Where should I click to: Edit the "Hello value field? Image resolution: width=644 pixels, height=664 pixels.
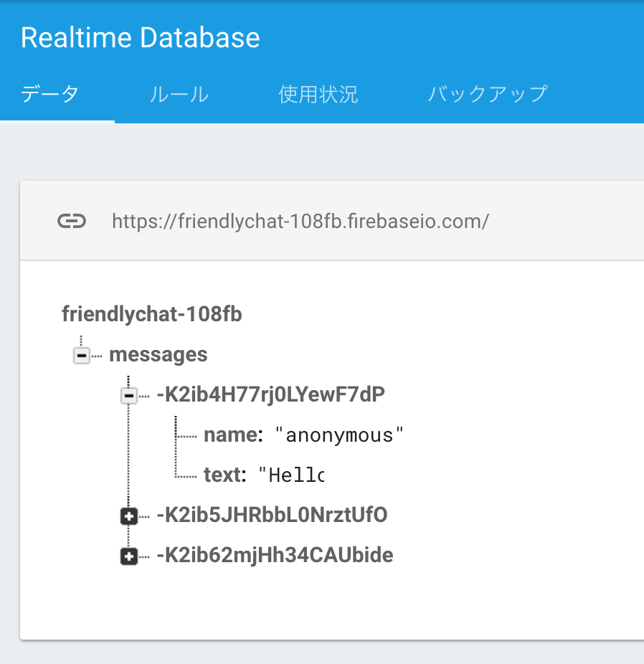[x=292, y=475]
